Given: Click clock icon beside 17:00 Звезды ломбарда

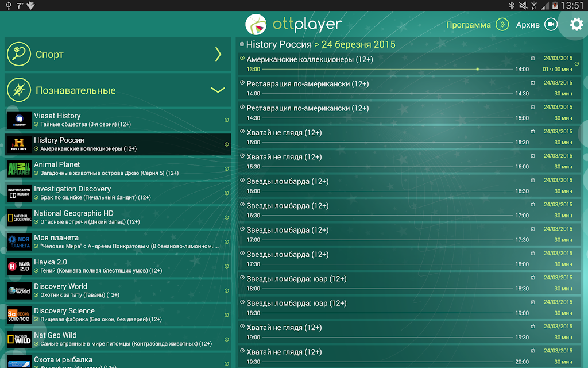Looking at the screenshot, I should 242,229.
